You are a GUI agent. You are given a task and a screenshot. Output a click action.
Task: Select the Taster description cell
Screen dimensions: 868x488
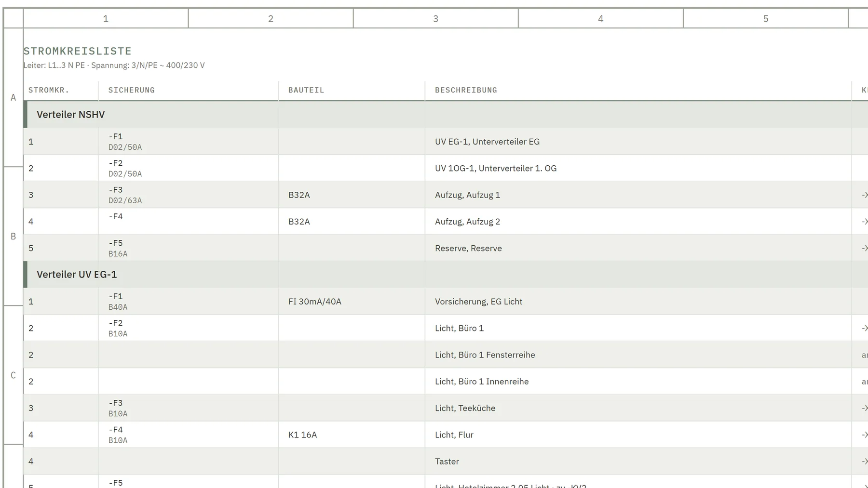tap(638, 462)
